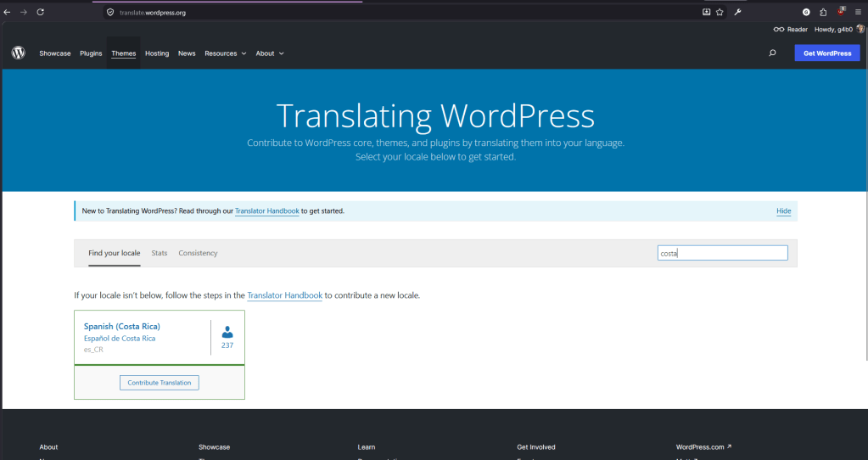The width and height of the screenshot is (868, 460).
Task: Open News in the top navigation
Action: tap(187, 53)
